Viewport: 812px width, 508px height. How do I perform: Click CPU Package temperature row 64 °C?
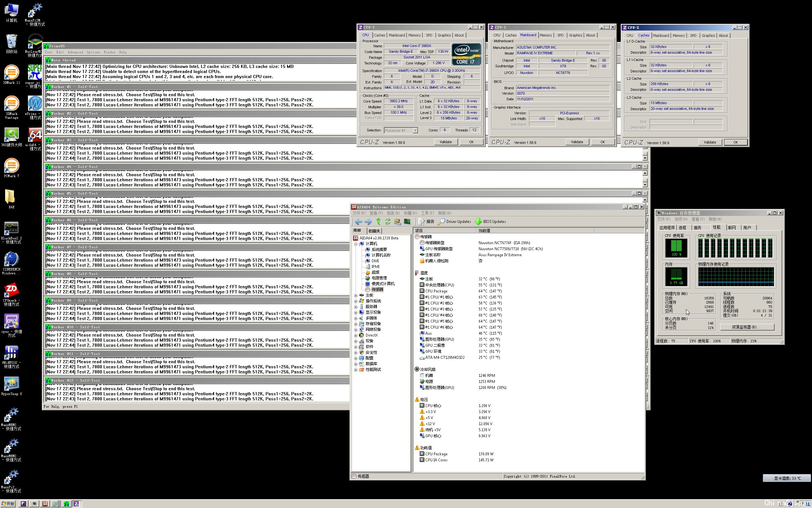460,291
